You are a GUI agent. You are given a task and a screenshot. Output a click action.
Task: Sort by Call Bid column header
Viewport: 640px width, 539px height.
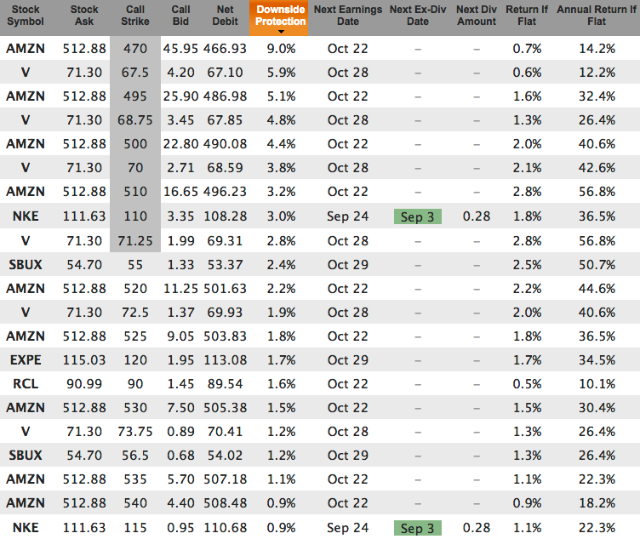(180, 16)
